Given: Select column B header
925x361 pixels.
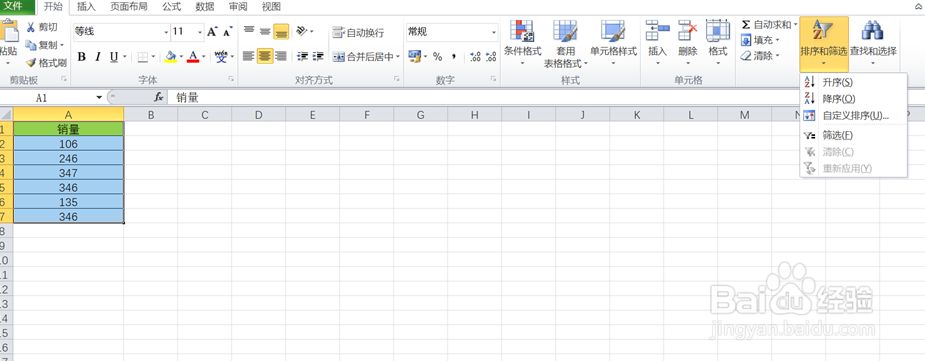Looking at the screenshot, I should (150, 115).
